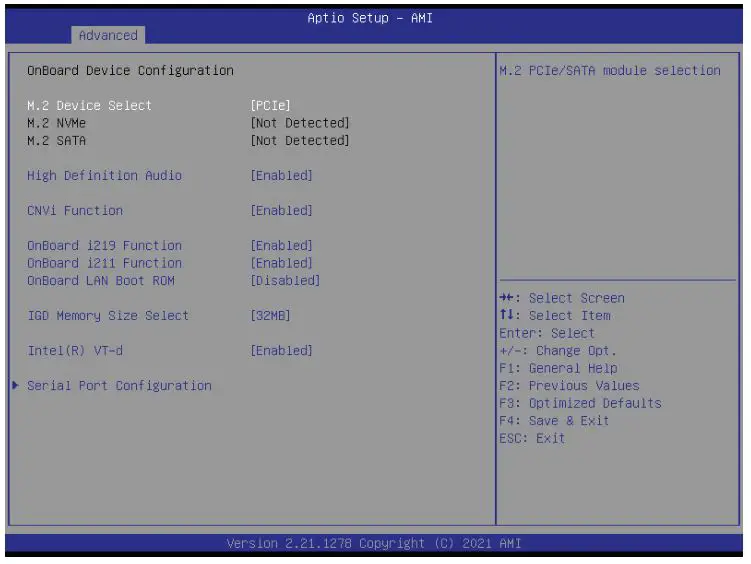Click the arrow beside Serial Port Configuration
This screenshot has width=751, height=564.
[x=15, y=385]
